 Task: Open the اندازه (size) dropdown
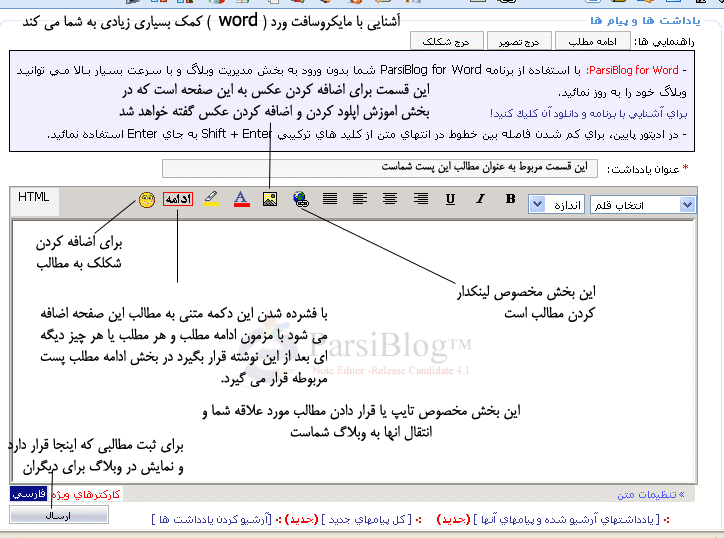tap(557, 205)
